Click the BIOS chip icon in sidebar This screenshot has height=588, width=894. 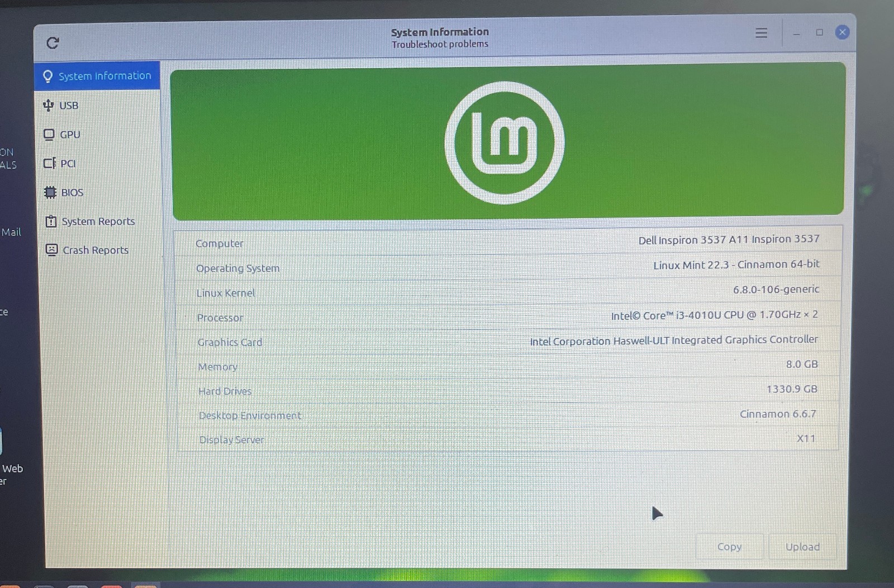[50, 192]
